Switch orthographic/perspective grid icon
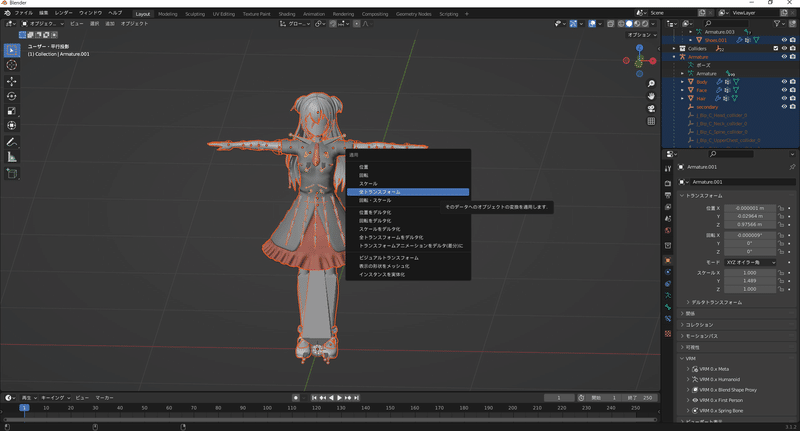The height and width of the screenshot is (431, 800). pyautogui.click(x=651, y=121)
